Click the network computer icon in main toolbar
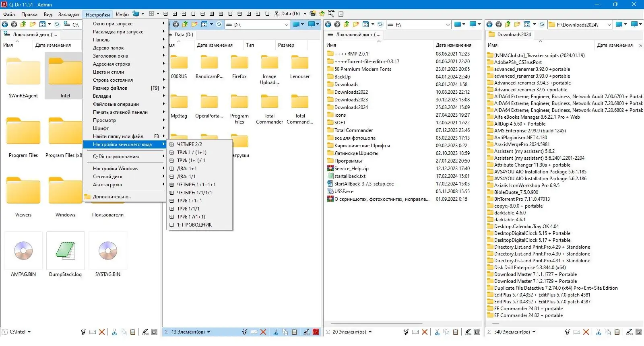 [136, 14]
